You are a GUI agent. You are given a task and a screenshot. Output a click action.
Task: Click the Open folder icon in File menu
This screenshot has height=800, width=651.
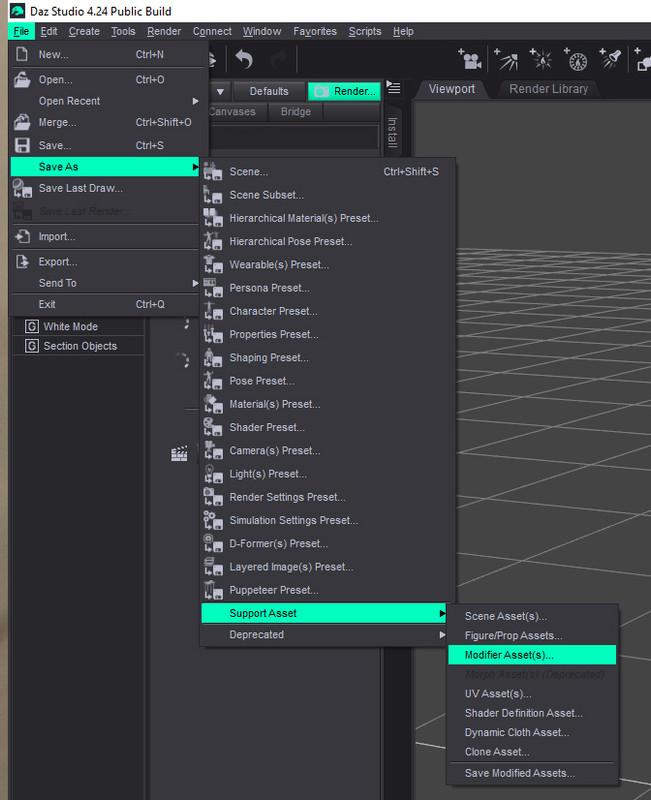(x=21, y=80)
